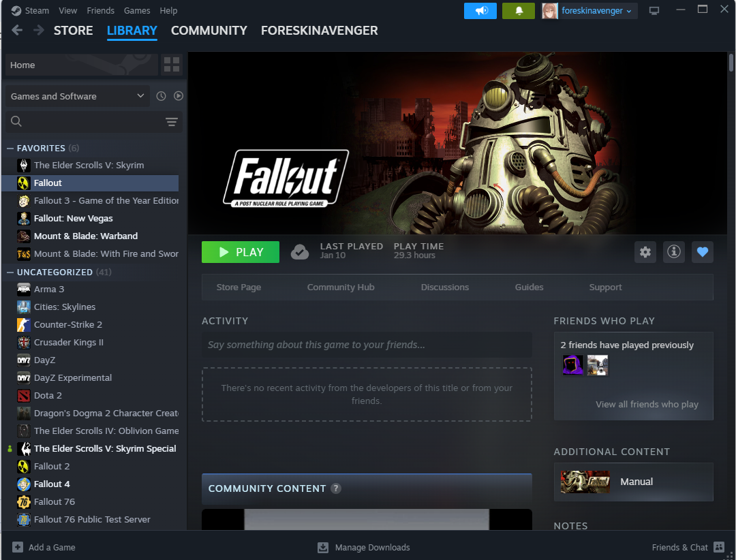Open the collections grid view icon
The image size is (736, 560).
pos(171,65)
